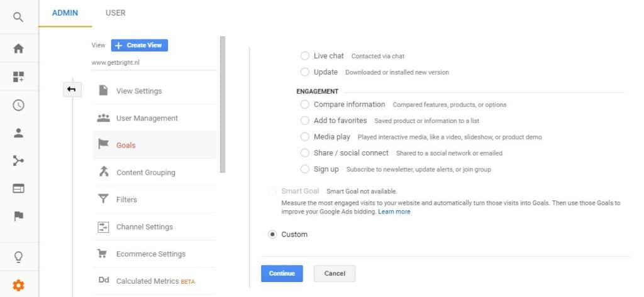Open the Home icon in left sidebar
This screenshot has width=644, height=297.
pos(18,49)
